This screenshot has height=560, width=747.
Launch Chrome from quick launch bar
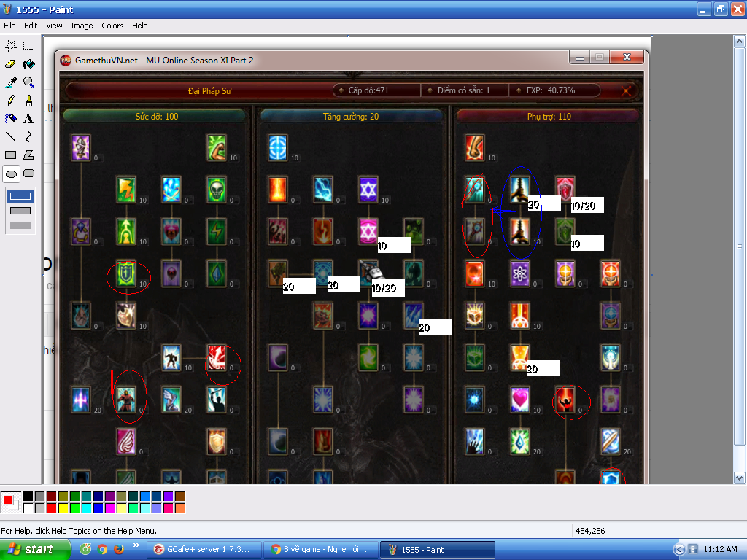[x=102, y=549]
